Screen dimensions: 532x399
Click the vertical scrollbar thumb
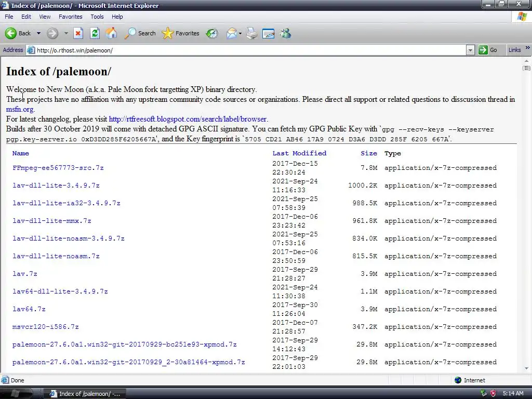(x=527, y=68)
